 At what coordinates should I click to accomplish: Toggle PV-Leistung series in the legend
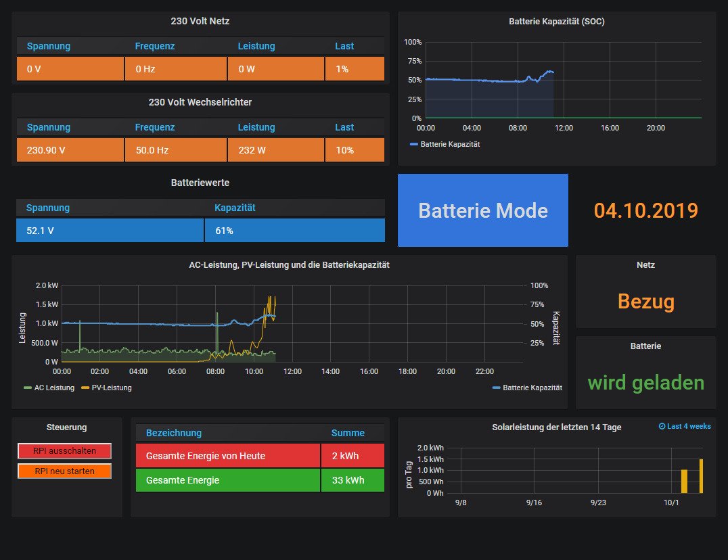[x=111, y=388]
